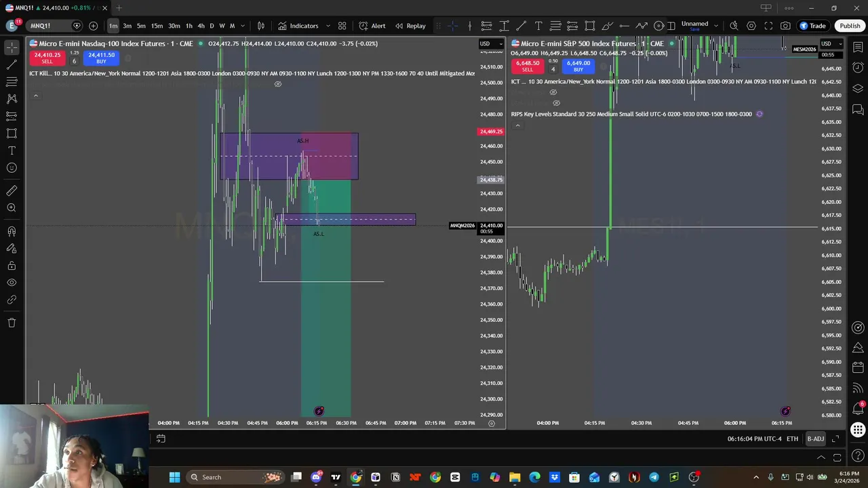Create an Alert
Screen dimensions: 868x488
click(372, 26)
